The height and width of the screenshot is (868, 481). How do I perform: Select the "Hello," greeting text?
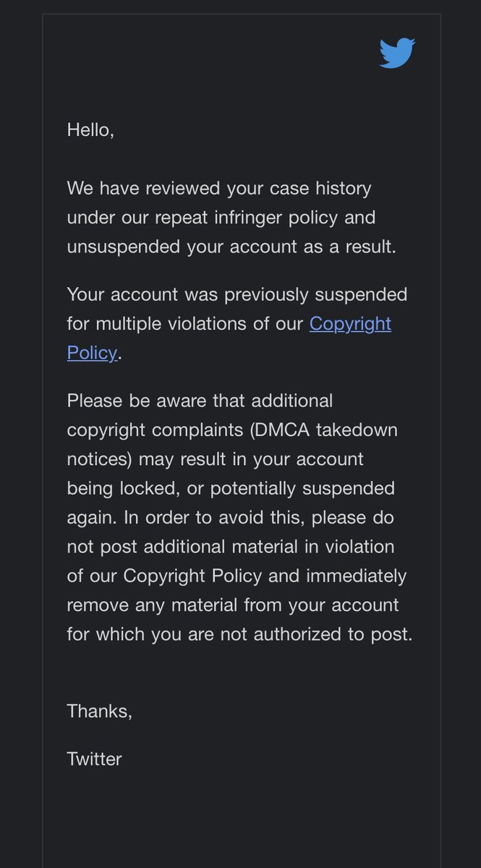click(90, 130)
